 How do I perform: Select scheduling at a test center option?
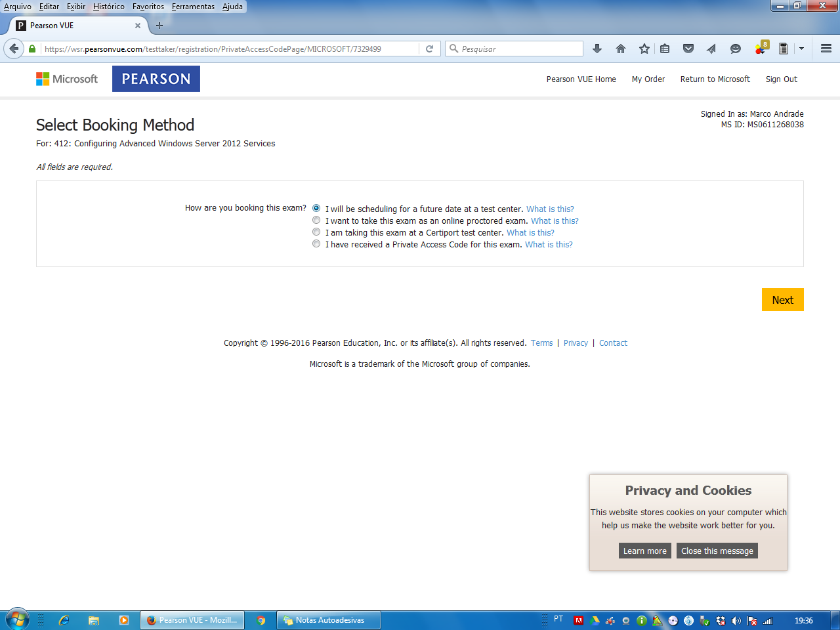point(316,208)
